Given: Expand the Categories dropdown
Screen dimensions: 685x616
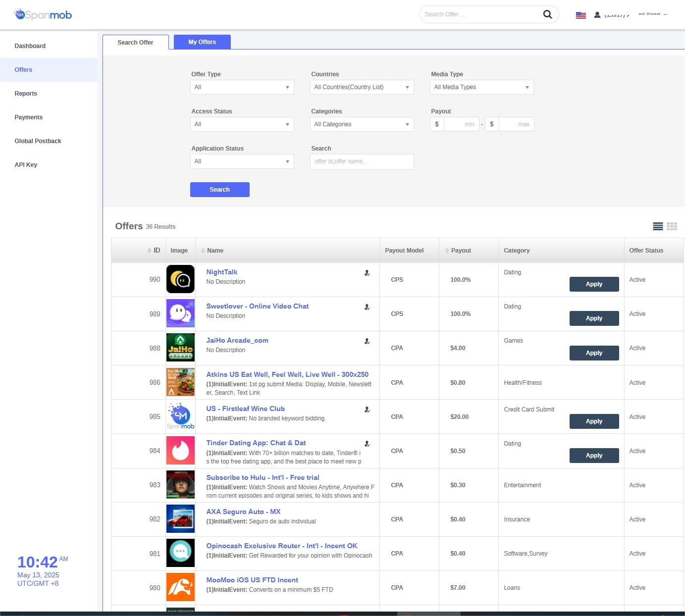Looking at the screenshot, I should pos(362,124).
